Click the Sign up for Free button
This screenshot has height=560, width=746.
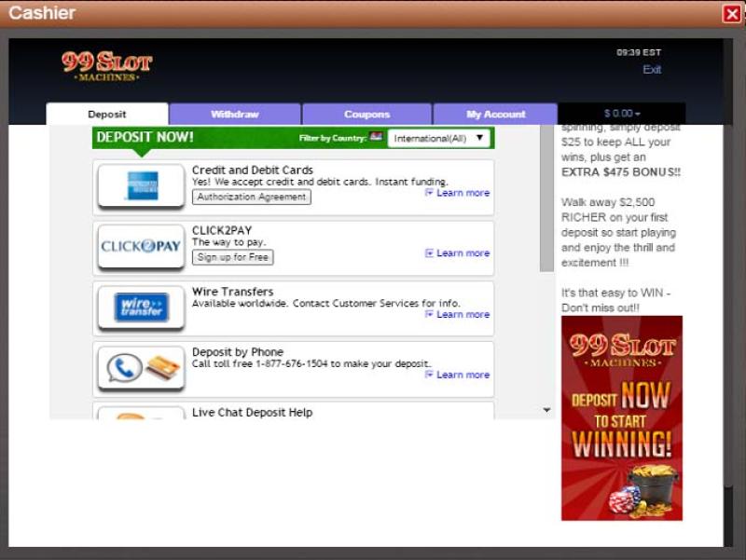233,257
